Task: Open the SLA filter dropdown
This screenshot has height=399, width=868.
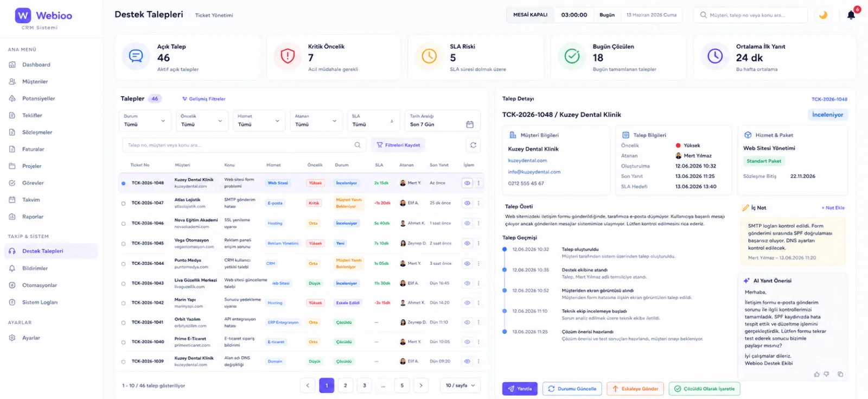Action: (x=373, y=121)
